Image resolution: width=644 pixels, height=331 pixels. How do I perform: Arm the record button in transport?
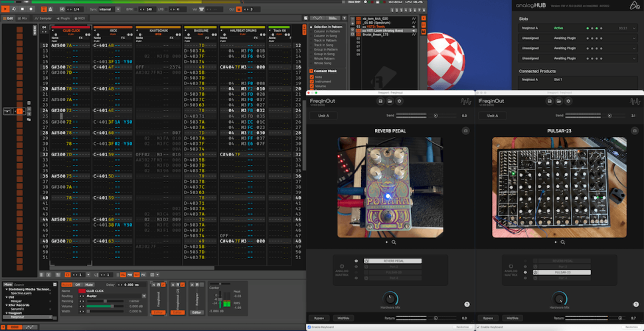pos(31,9)
